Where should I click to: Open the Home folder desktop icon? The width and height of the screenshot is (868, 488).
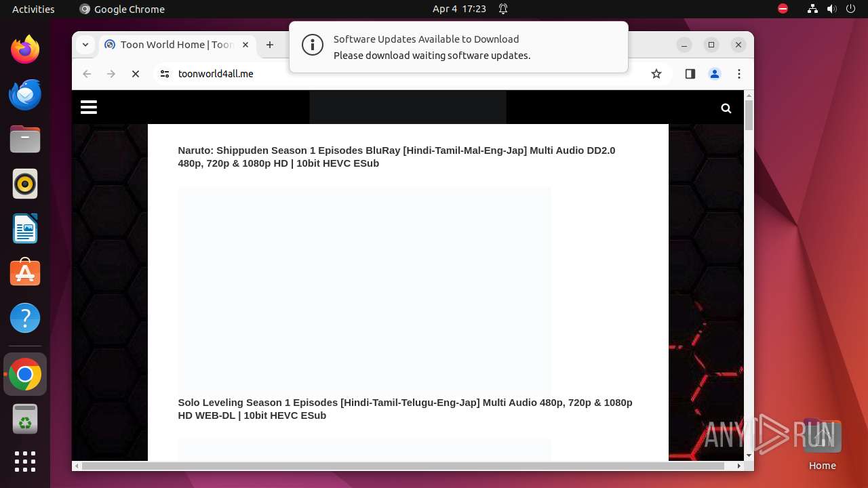click(x=822, y=445)
